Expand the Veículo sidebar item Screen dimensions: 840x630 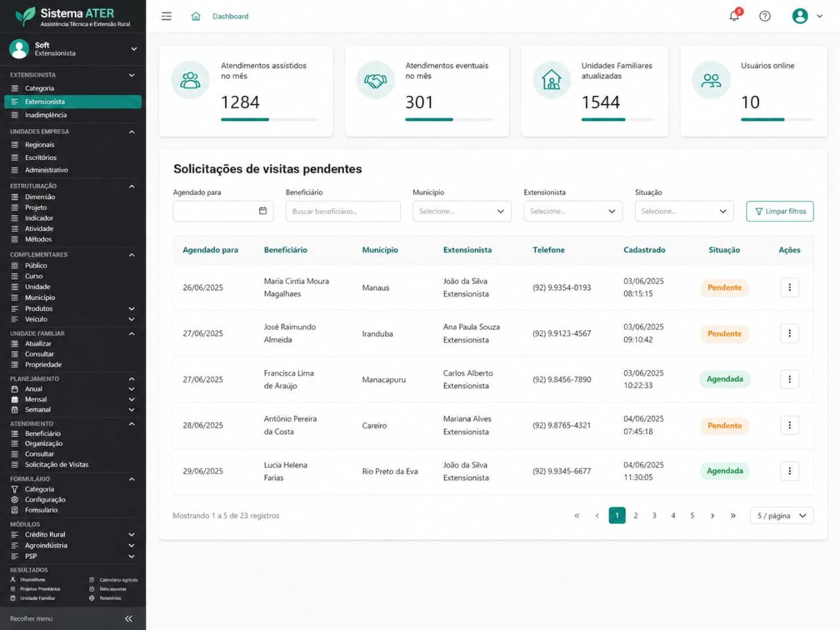coord(132,320)
